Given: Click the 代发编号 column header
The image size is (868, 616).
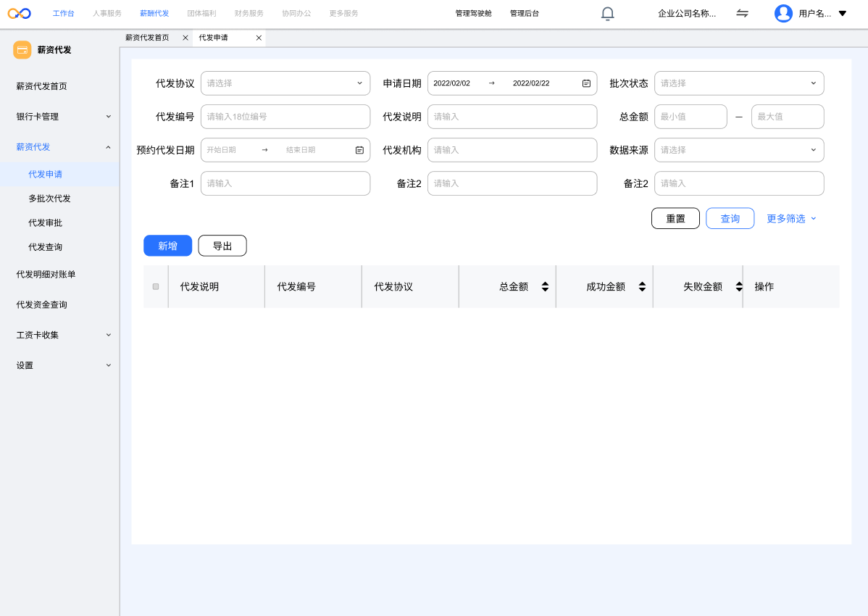Looking at the screenshot, I should (296, 287).
